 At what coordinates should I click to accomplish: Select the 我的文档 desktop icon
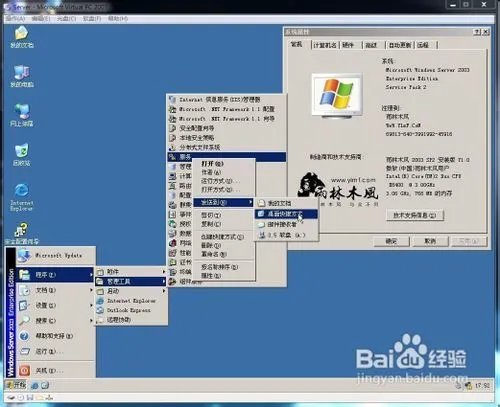(x=22, y=37)
